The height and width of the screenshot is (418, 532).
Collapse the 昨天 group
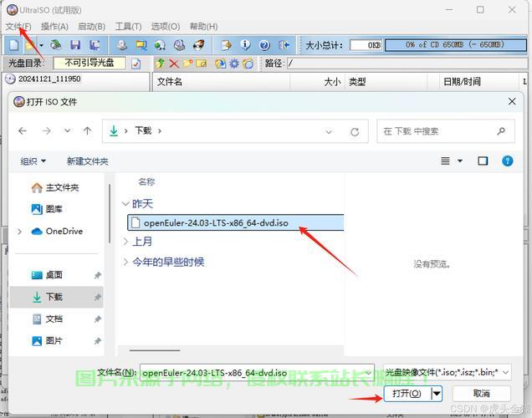pyautogui.click(x=125, y=204)
